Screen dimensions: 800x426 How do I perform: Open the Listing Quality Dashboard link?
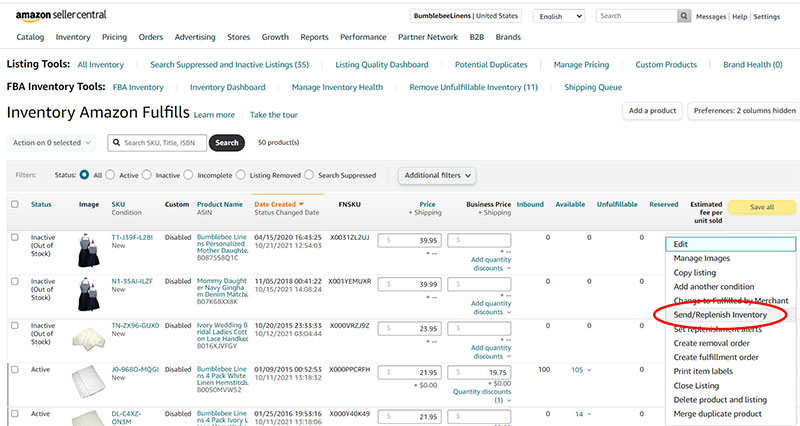point(382,65)
